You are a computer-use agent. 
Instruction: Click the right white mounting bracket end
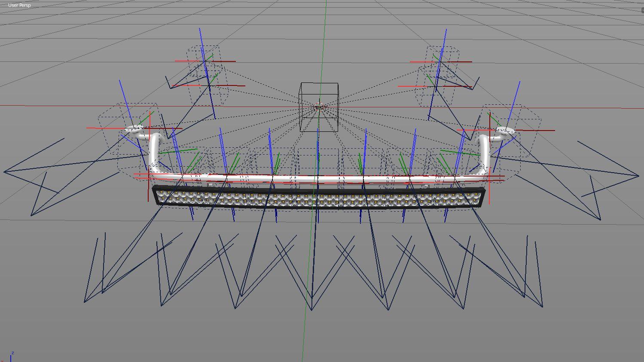coord(505,131)
